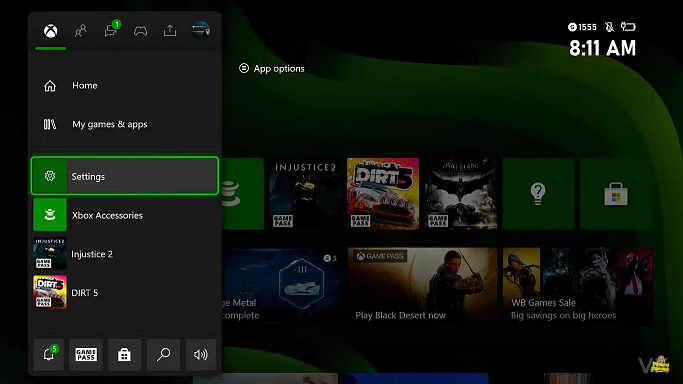Open the Play Black Desert now card
This screenshot has width=683, height=384.
(x=422, y=286)
